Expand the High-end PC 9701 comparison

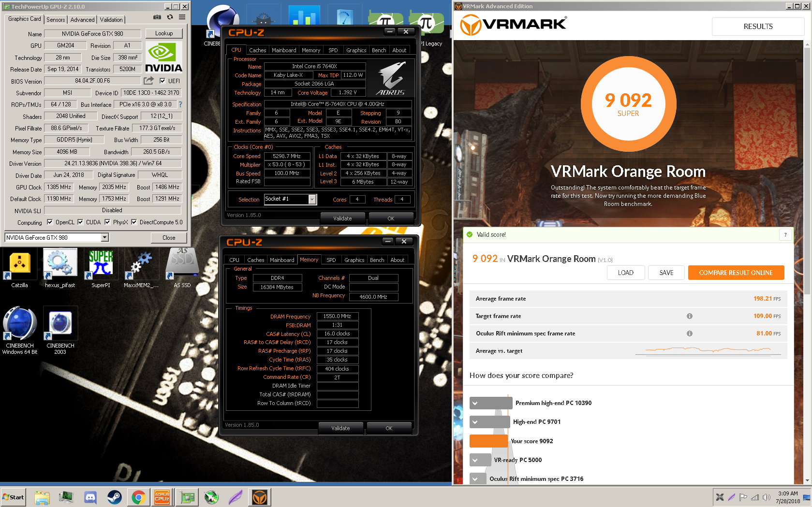(x=475, y=422)
